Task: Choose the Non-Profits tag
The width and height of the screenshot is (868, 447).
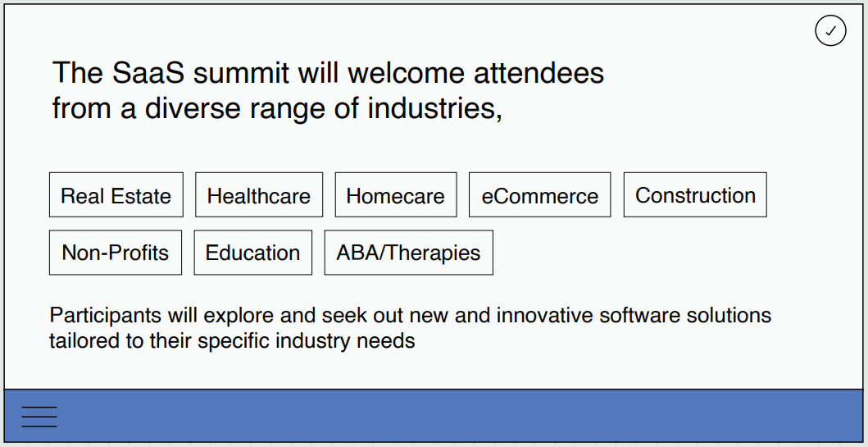Action: click(115, 253)
